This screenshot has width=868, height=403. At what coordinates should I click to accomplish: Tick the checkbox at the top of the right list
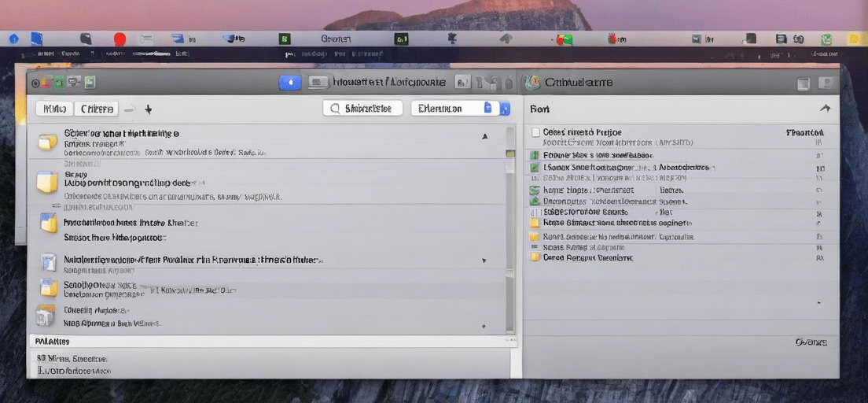click(535, 132)
